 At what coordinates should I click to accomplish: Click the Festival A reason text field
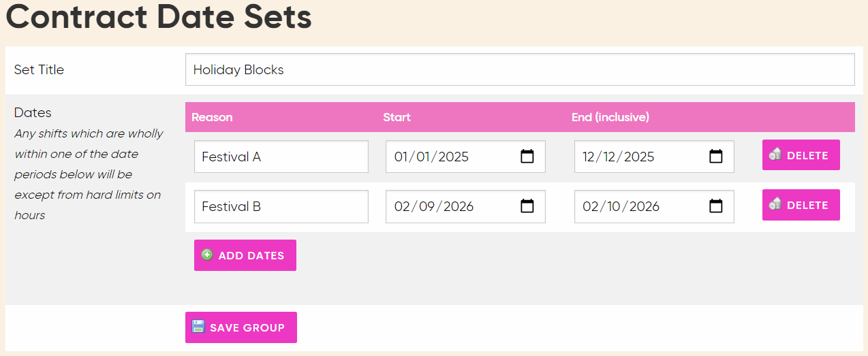[281, 157]
